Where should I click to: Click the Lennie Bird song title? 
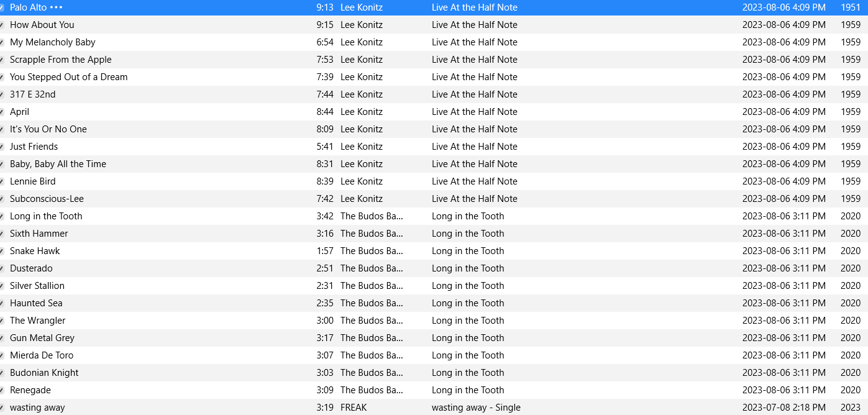32,181
